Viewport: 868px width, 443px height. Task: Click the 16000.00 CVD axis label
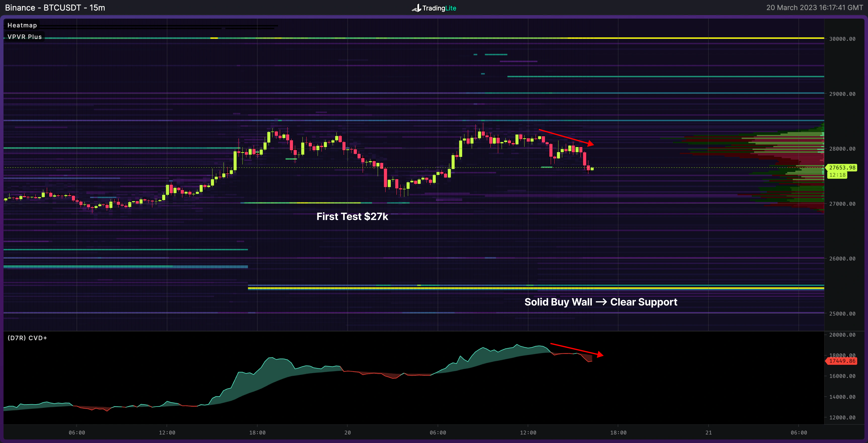842,376
